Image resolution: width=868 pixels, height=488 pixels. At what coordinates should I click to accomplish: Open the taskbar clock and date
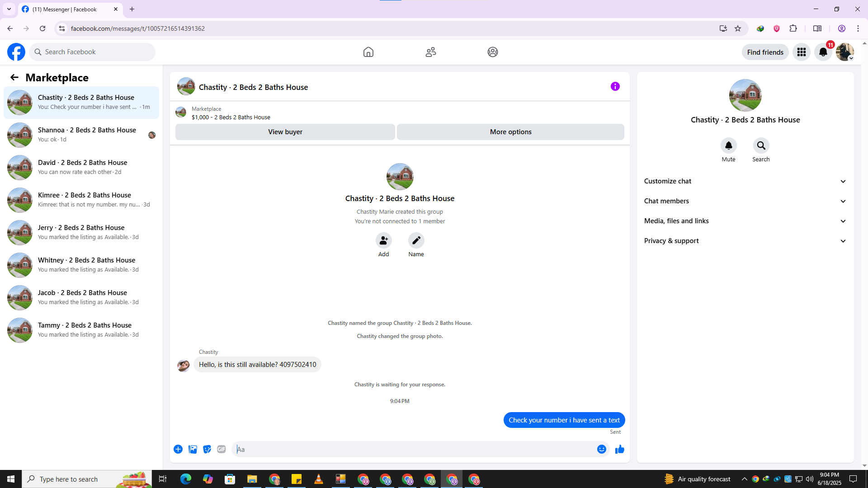[x=830, y=479]
